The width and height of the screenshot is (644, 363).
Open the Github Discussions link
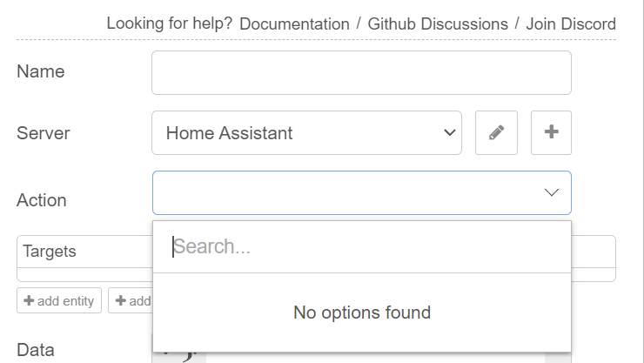(x=438, y=24)
